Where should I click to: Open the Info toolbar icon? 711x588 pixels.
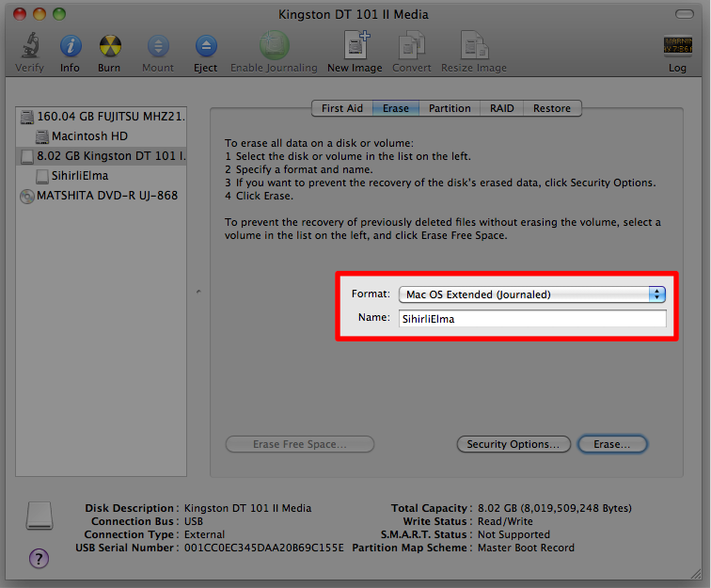pyautogui.click(x=71, y=46)
